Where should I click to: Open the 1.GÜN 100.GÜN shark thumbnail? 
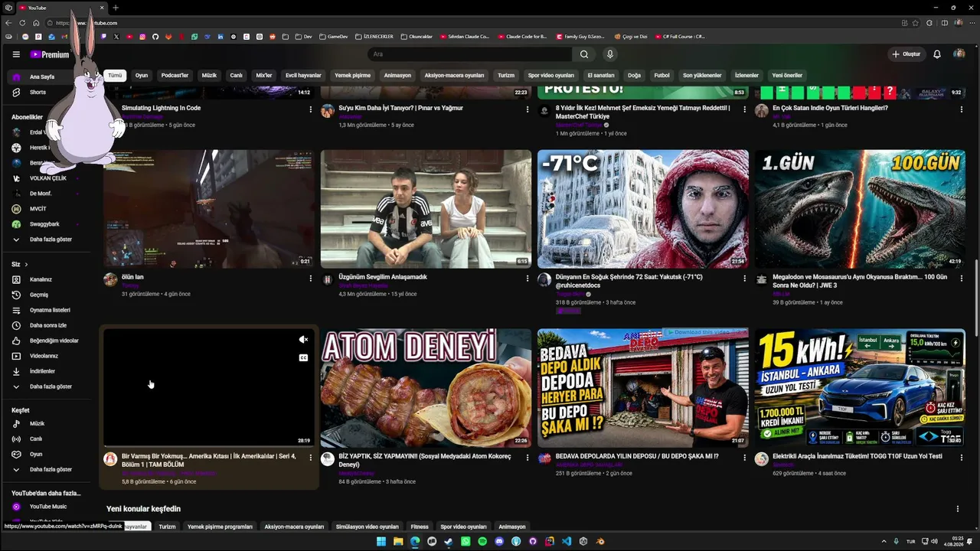[860, 209]
